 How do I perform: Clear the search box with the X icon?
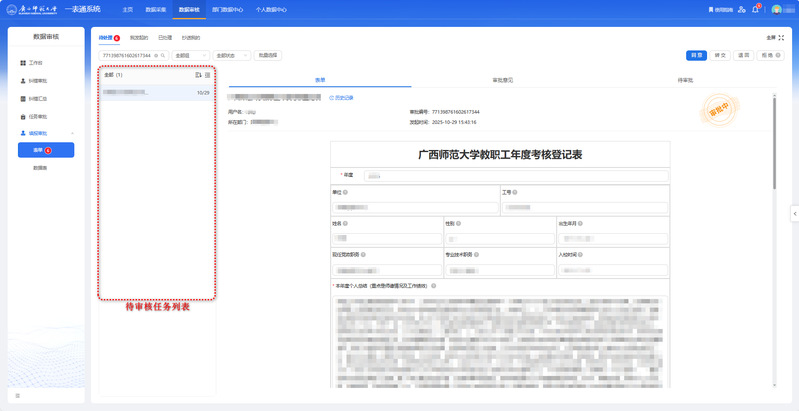pos(156,56)
